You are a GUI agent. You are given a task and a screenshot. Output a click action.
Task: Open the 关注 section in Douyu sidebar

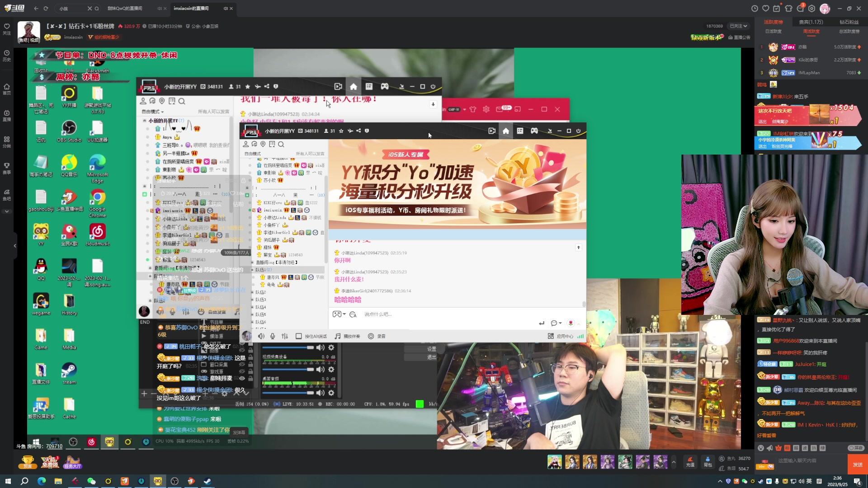(x=7, y=29)
